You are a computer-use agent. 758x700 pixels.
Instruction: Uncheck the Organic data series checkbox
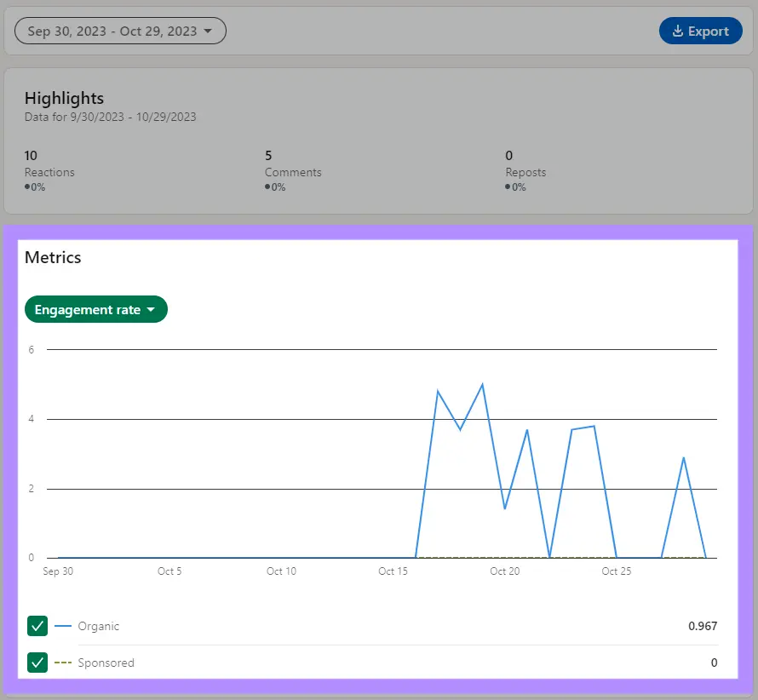[x=37, y=626]
